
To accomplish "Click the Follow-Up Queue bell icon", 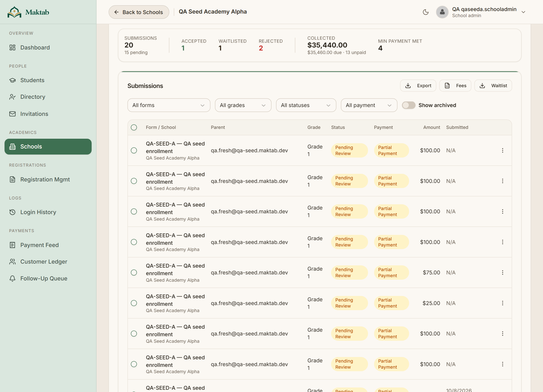I will pyautogui.click(x=12, y=278).
